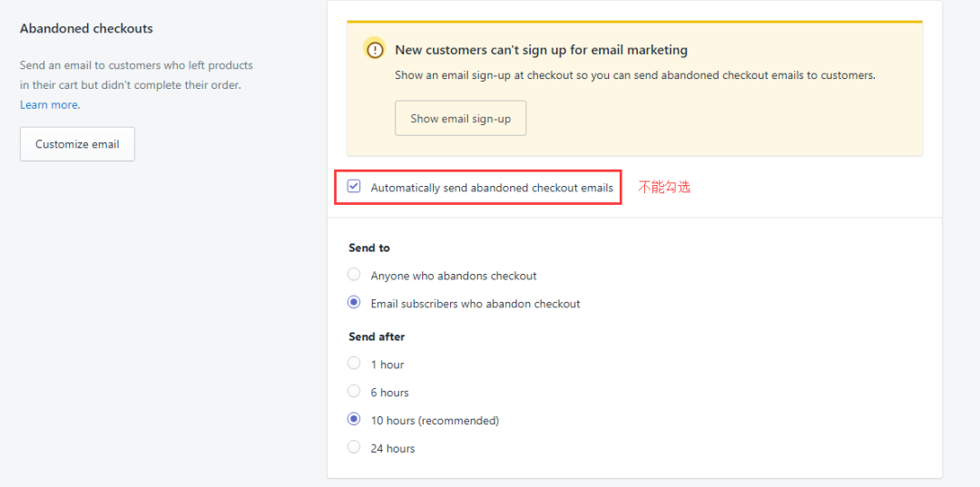Follow the Learn more link

point(49,105)
